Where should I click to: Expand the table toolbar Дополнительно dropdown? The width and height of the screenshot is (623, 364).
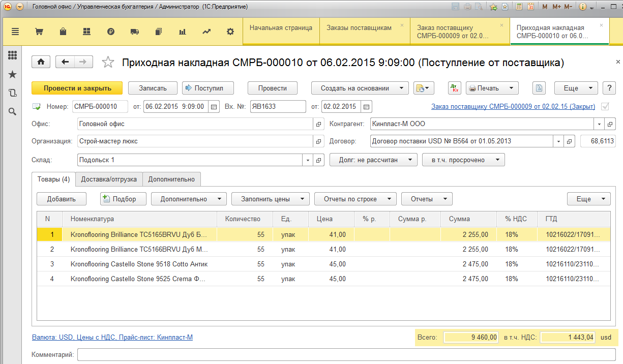[x=189, y=199]
